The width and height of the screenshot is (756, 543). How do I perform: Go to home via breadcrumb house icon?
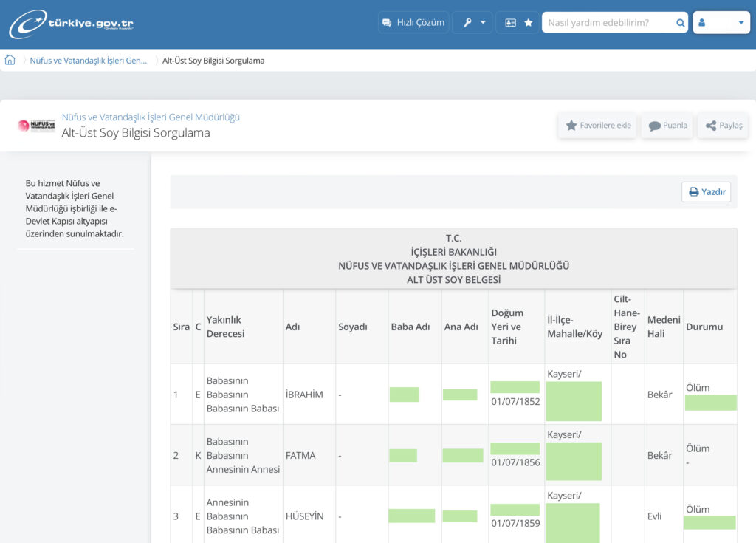10,61
